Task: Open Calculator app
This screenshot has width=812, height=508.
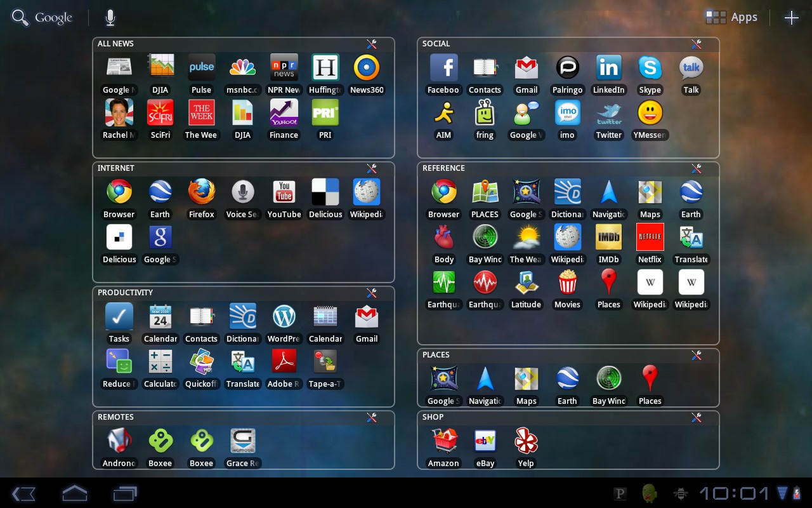Action: coord(160,361)
